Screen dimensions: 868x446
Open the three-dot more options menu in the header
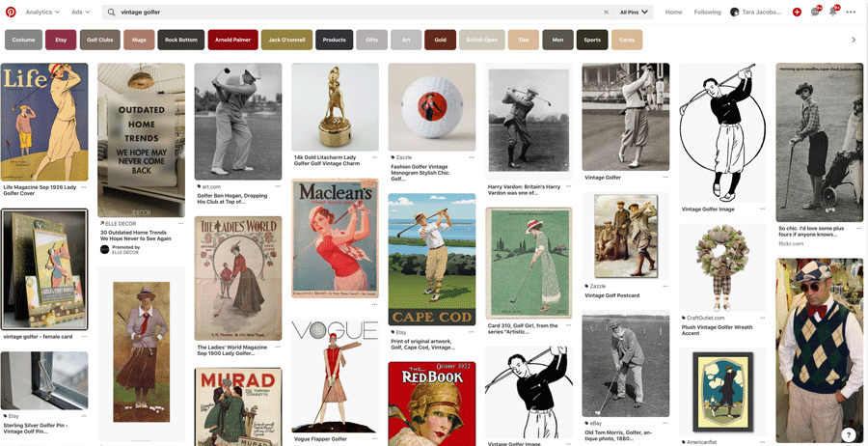[x=852, y=12]
